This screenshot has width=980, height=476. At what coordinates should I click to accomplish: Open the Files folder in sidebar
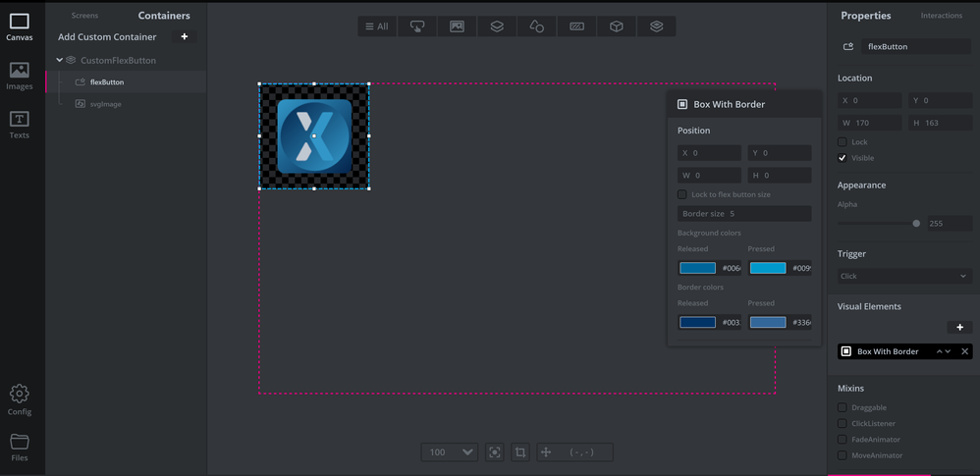(x=20, y=448)
